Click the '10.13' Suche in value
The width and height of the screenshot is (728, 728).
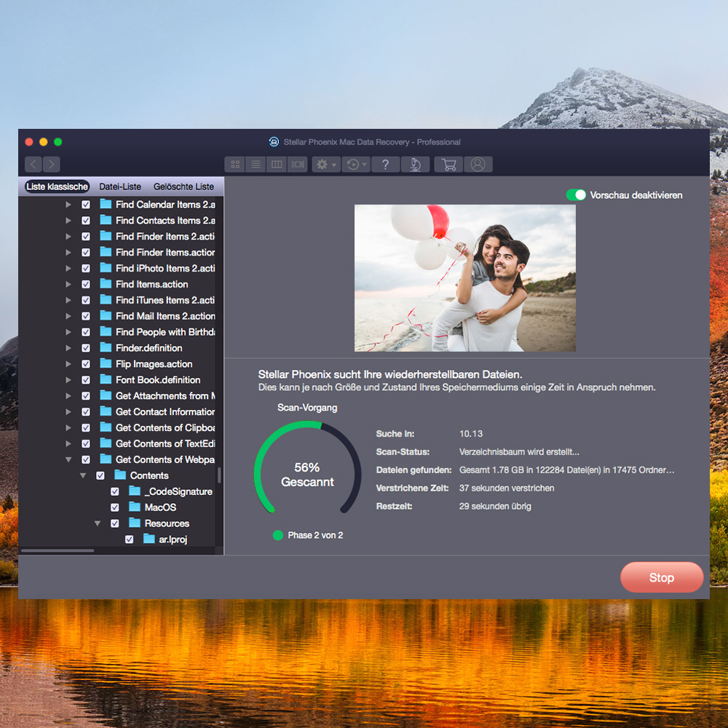point(471,434)
